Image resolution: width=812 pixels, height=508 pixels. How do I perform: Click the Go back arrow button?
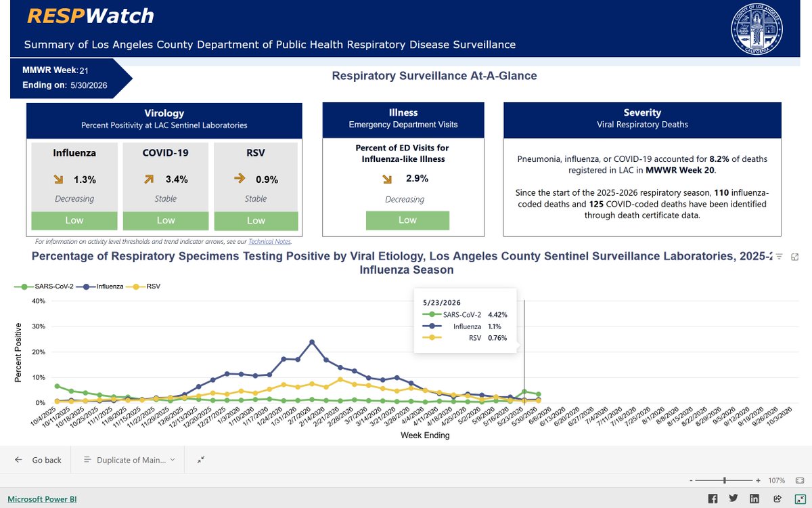pos(39,460)
